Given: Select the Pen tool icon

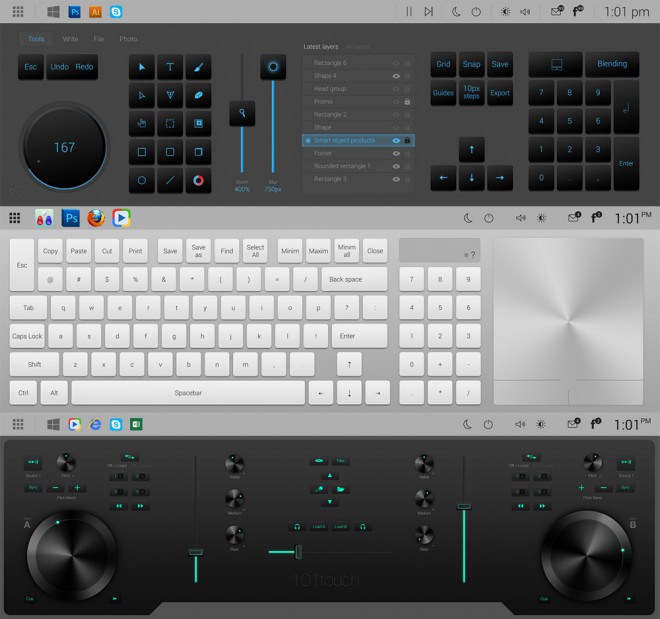Looking at the screenshot, I should click(x=170, y=95).
